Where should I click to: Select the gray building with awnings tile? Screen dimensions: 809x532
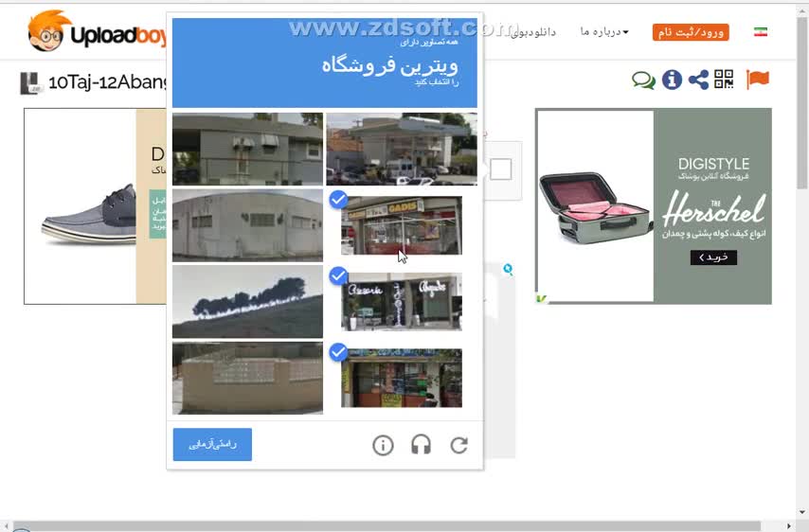[247, 149]
